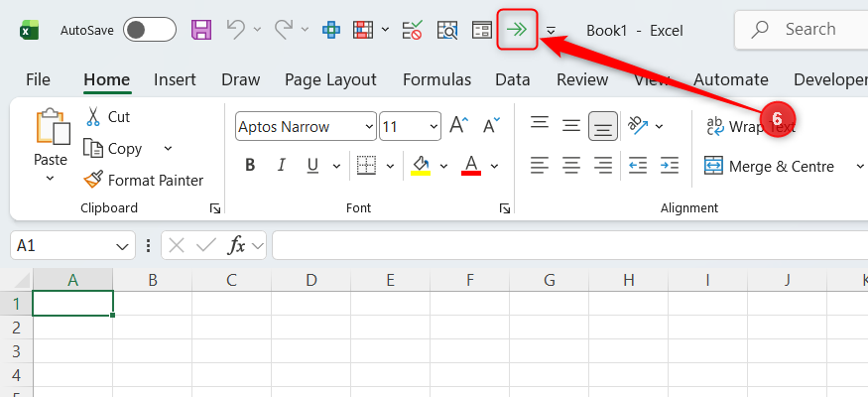Click the Middle Align icon
The image size is (868, 397).
point(570,126)
